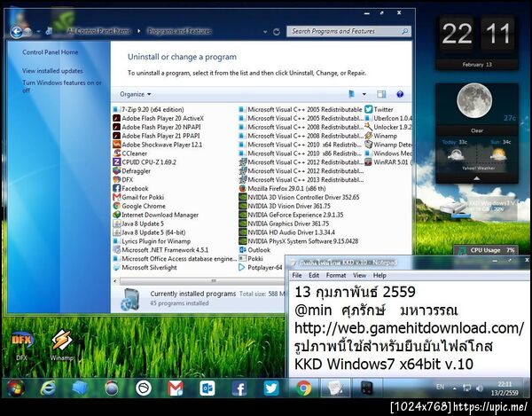Click the Windows Start orb
This screenshot has height=416, width=532.
[15, 389]
